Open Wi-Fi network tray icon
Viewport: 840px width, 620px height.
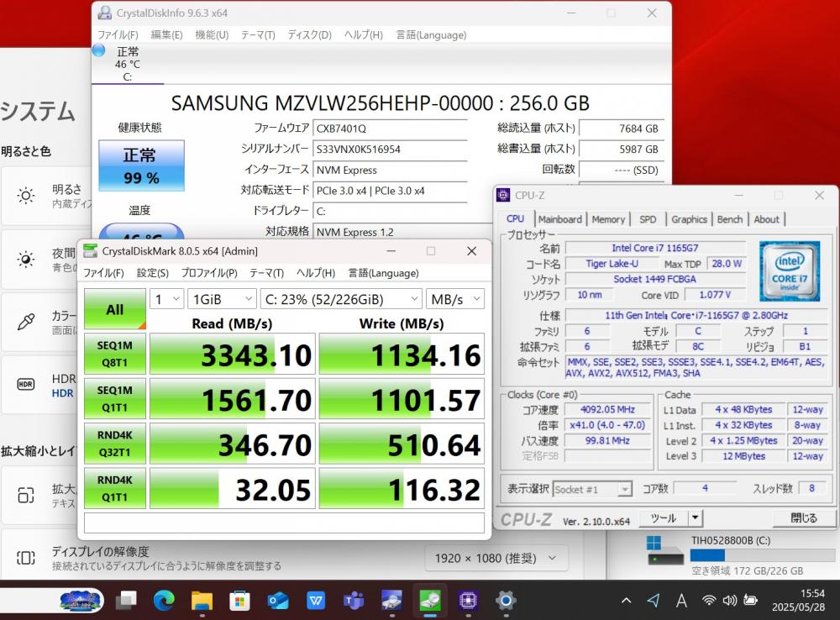[x=709, y=601]
